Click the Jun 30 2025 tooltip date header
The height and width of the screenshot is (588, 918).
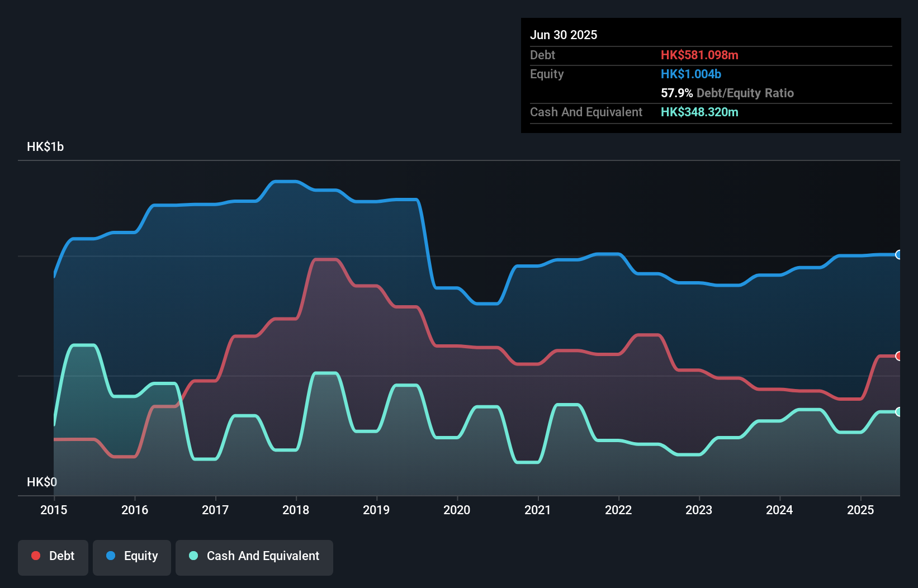click(x=564, y=35)
